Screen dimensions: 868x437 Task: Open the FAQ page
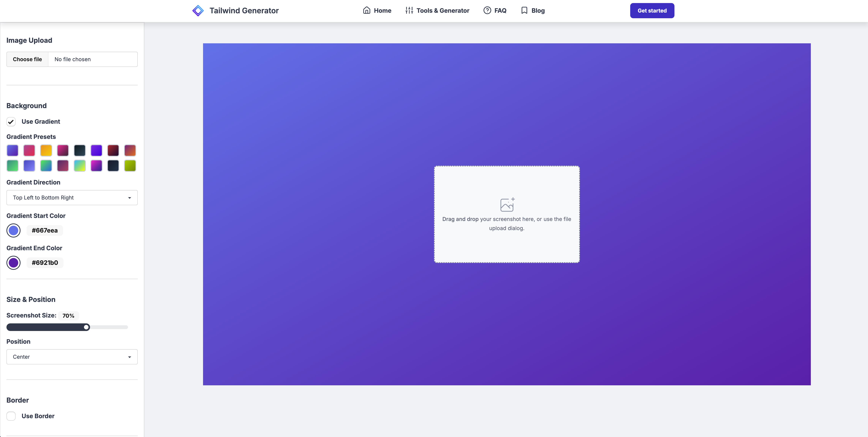pyautogui.click(x=495, y=10)
